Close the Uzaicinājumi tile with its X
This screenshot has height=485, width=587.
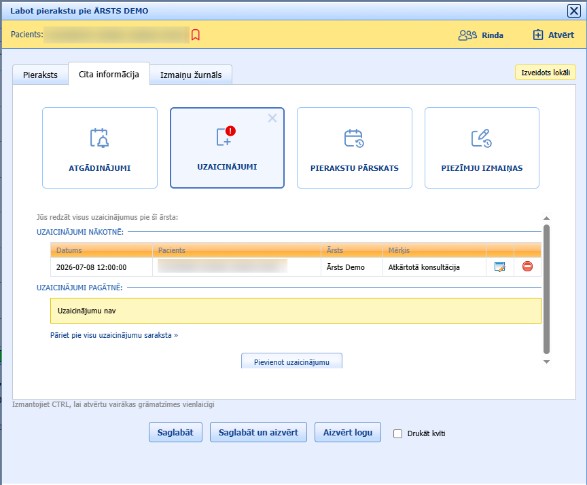tap(272, 118)
